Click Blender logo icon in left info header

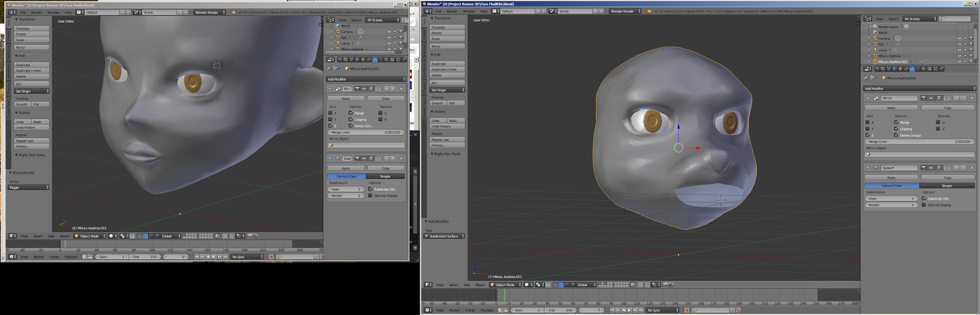(233, 12)
